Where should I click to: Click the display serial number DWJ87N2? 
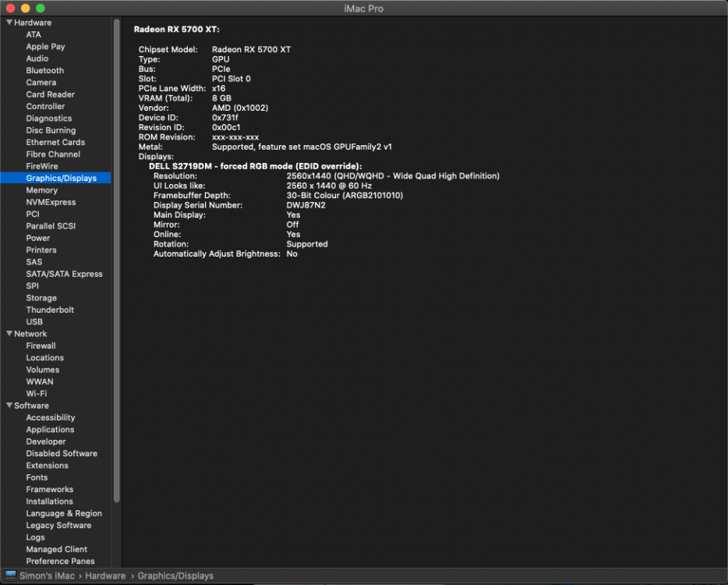[306, 205]
